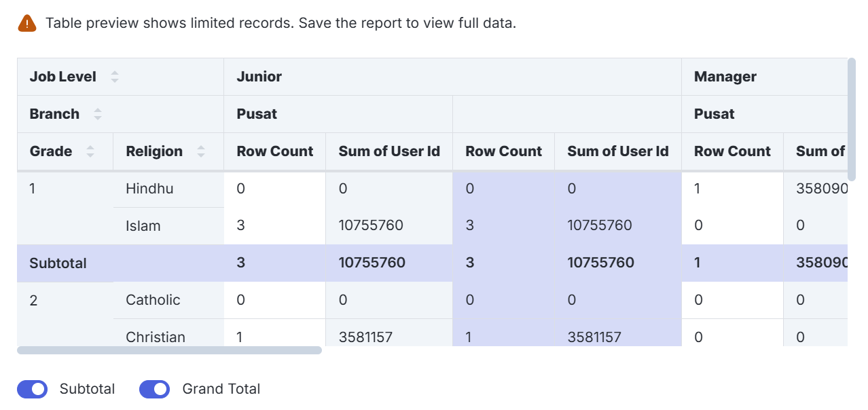Disable the Grand Total toggle
This screenshot has width=868, height=410.
[x=154, y=389]
